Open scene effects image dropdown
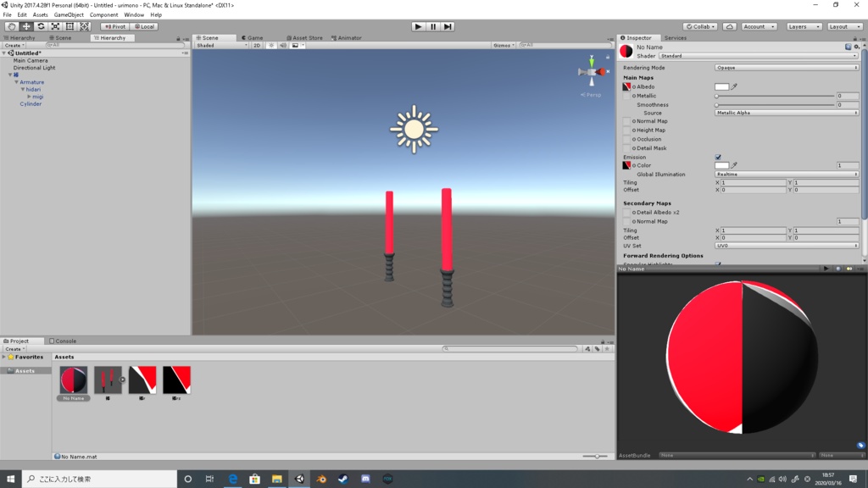 298,46
